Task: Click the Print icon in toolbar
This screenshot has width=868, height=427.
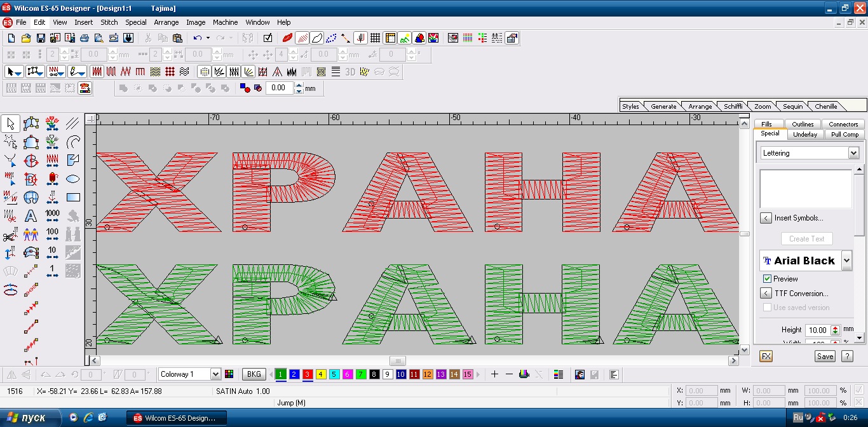Action: pos(84,38)
